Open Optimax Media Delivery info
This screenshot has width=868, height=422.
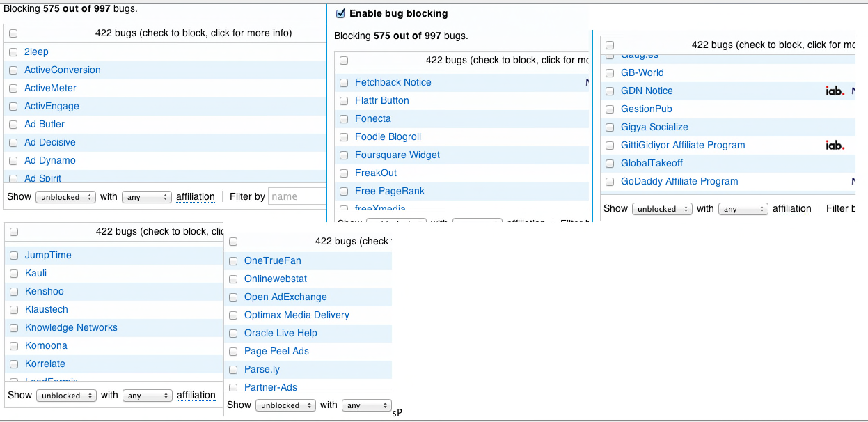(297, 315)
